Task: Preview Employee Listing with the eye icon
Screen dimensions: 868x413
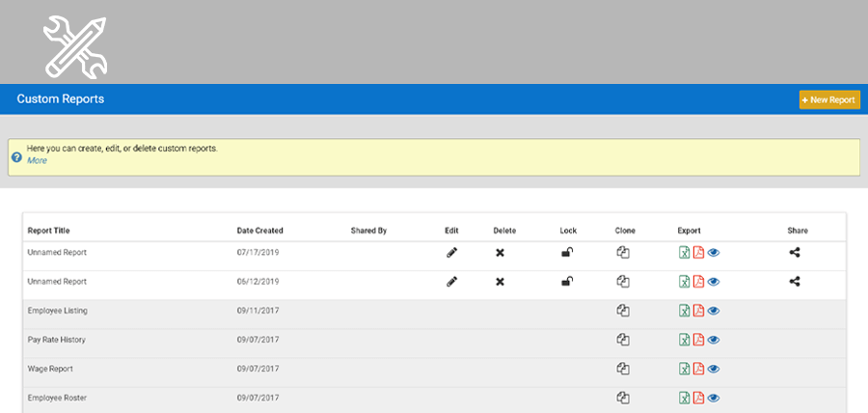Action: [714, 311]
